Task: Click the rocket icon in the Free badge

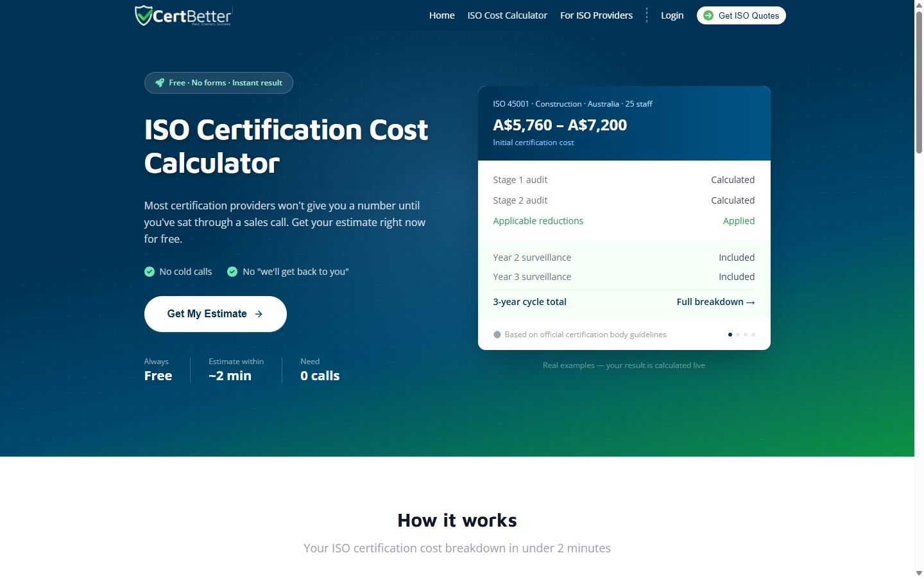Action: point(160,83)
